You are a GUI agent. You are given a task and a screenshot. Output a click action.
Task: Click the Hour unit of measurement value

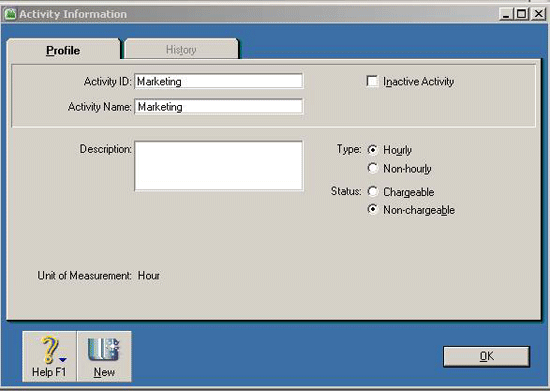point(149,276)
